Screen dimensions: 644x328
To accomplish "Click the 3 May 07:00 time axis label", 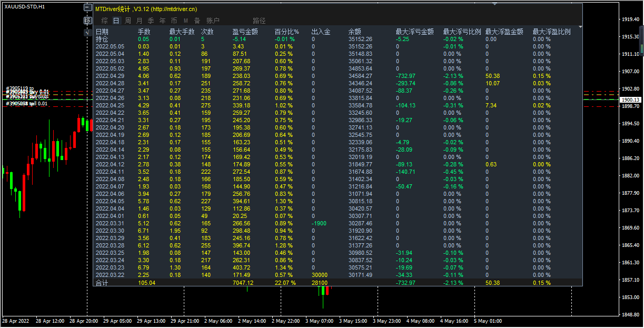I will 321,321.
